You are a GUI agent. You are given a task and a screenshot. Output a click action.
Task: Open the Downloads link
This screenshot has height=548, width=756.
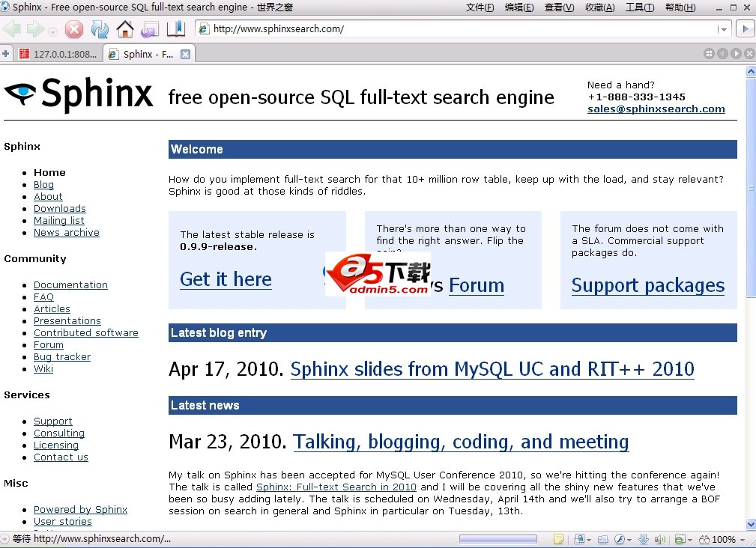(x=60, y=209)
